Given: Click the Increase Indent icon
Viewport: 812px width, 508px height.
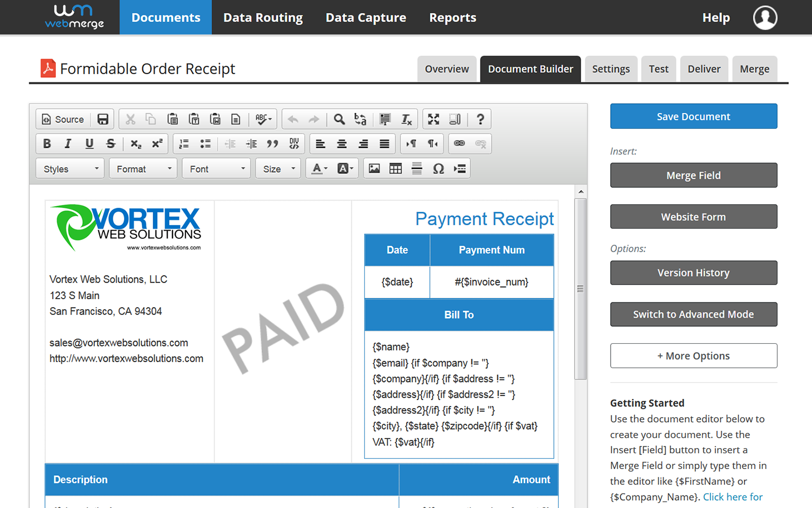Looking at the screenshot, I should tap(251, 144).
